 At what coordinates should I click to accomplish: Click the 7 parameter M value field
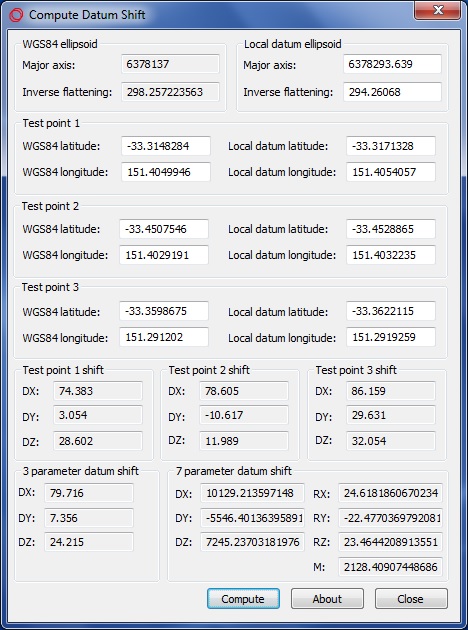point(390,567)
